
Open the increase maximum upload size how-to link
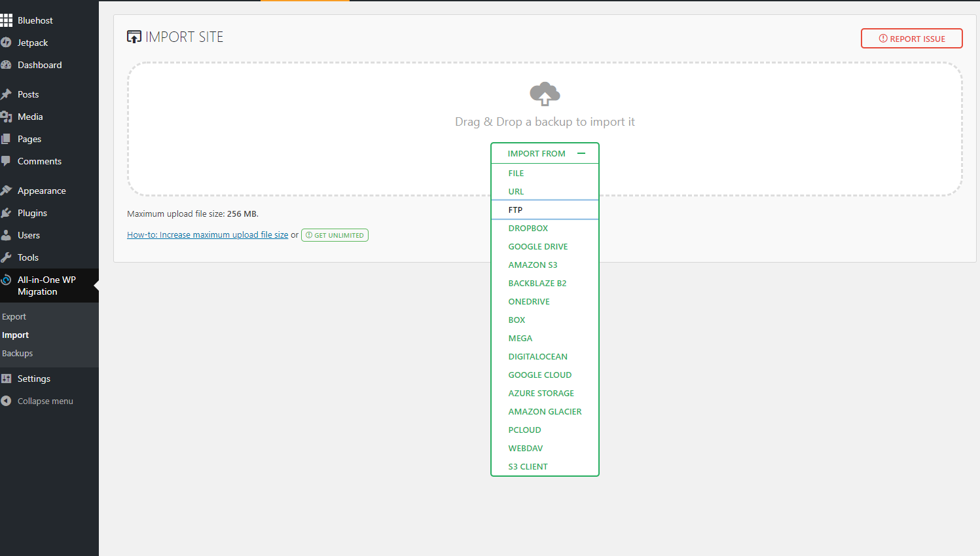pyautogui.click(x=208, y=234)
